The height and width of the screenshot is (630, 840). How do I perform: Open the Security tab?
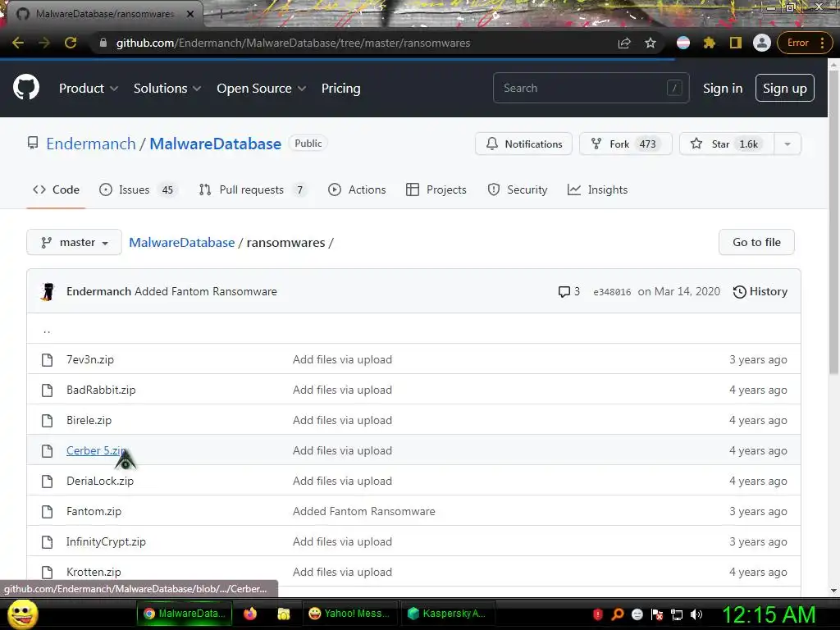(518, 189)
